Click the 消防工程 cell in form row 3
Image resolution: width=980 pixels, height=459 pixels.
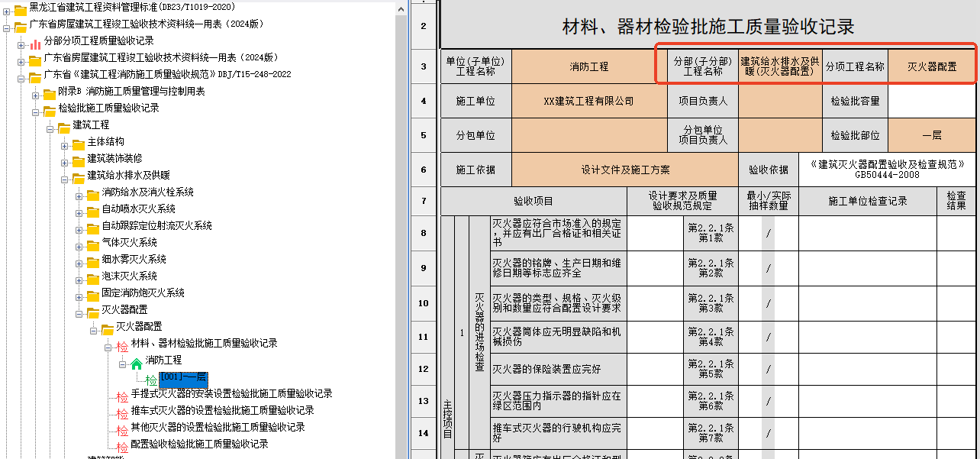click(588, 66)
